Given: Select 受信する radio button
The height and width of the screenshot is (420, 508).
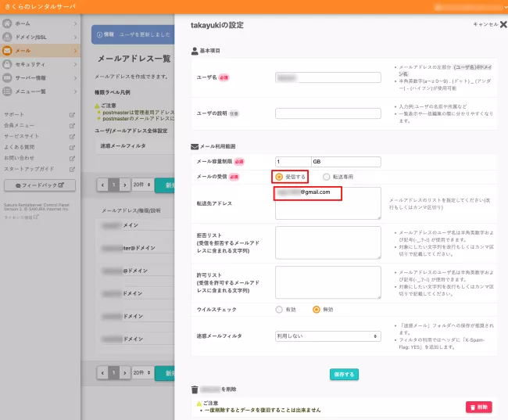Looking at the screenshot, I should (x=279, y=177).
